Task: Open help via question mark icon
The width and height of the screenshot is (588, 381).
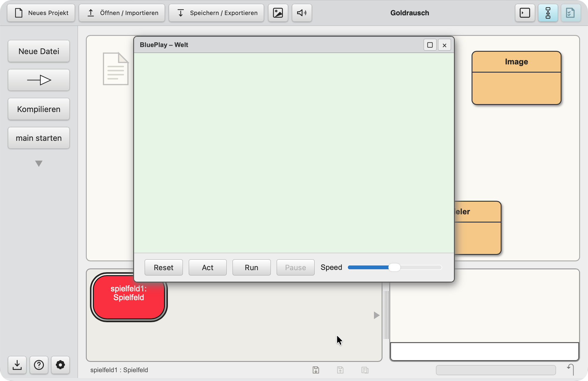Action: click(39, 365)
